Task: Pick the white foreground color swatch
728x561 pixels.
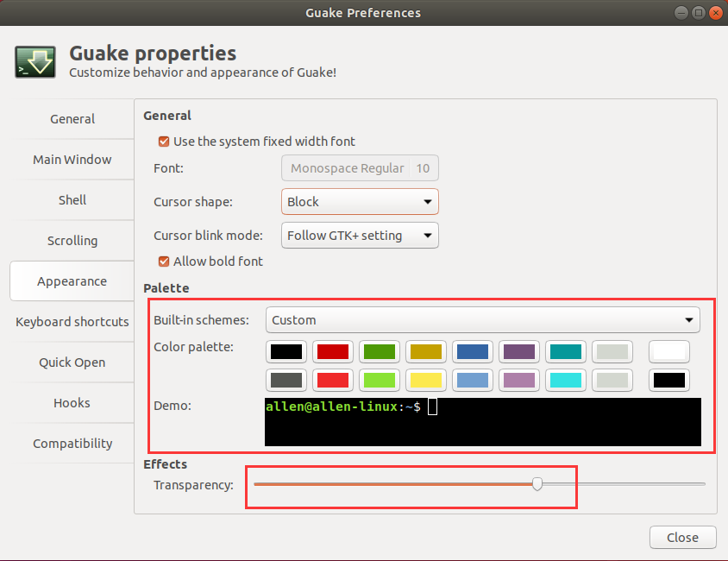Action: point(669,351)
